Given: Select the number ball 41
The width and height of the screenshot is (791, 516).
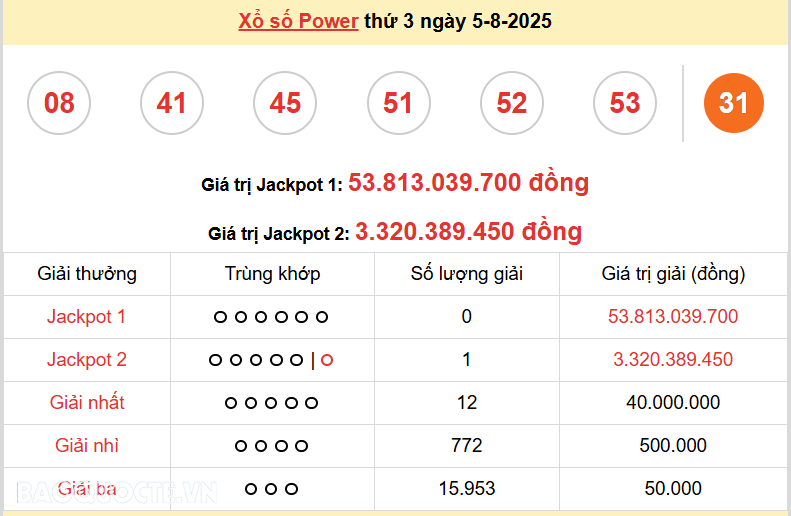Looking at the screenshot, I should pyautogui.click(x=172, y=103).
